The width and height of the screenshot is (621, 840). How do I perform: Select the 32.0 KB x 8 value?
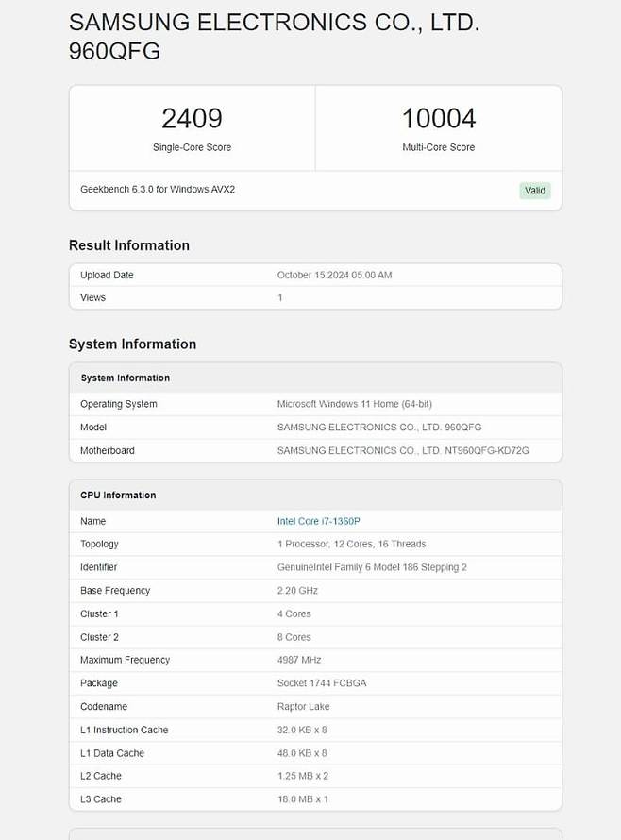302,730
